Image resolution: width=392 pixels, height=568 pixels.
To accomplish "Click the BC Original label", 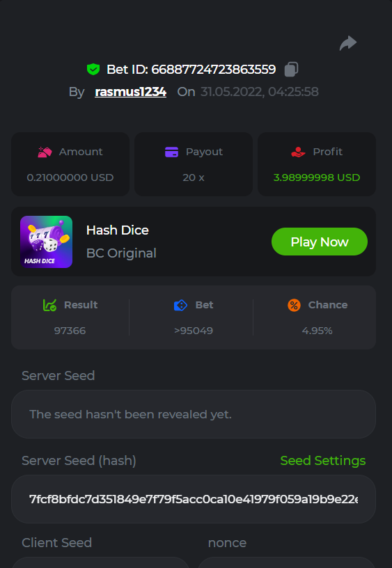I will point(121,253).
